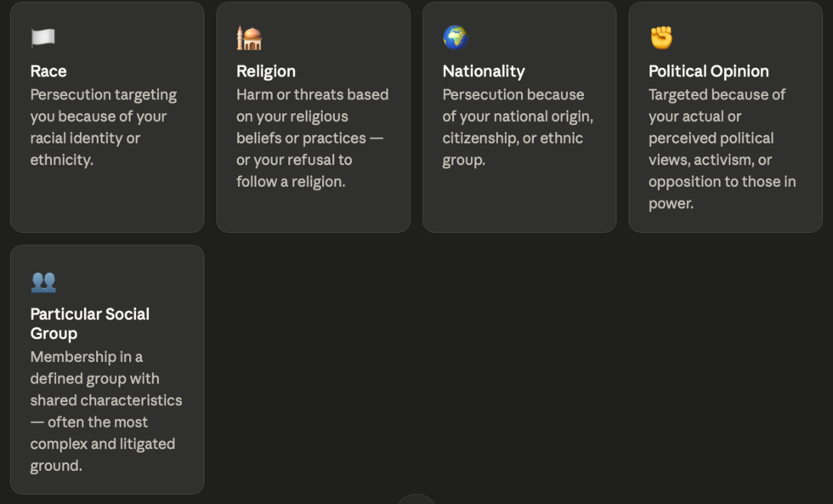Select the description about complex and litigated ground
Image resolution: width=833 pixels, height=504 pixels.
tap(106, 411)
